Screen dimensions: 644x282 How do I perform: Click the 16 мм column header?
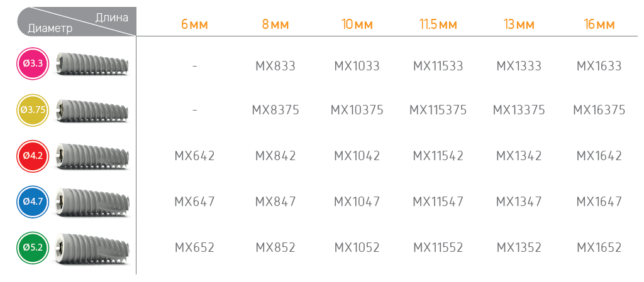tap(599, 24)
